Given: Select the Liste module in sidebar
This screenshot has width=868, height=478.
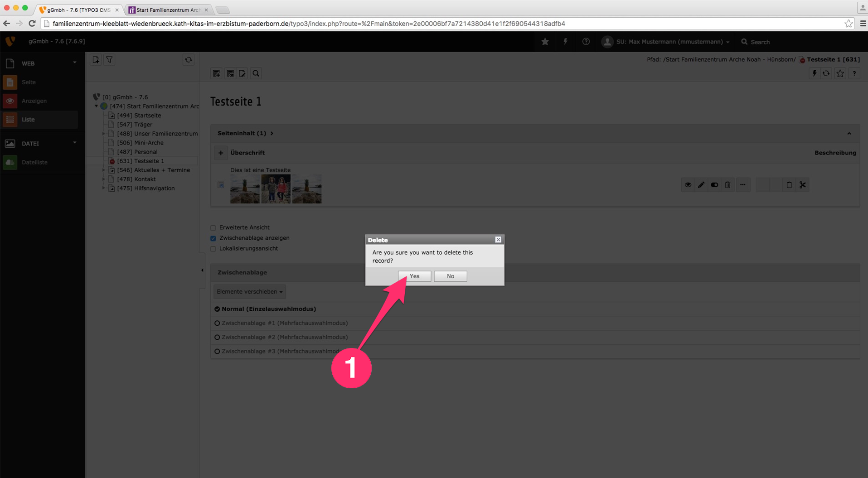Looking at the screenshot, I should click(x=28, y=120).
